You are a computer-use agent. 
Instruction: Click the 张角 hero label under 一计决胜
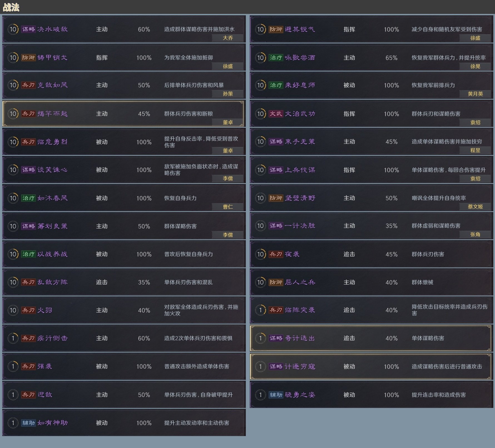click(475, 235)
